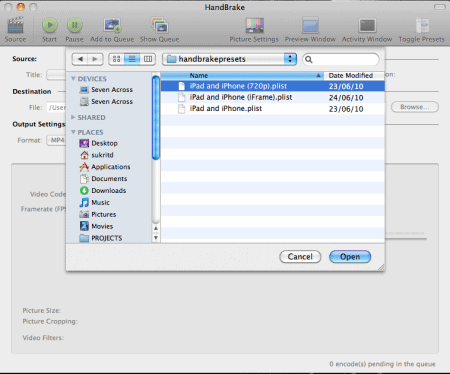Click the Pause encode icon
This screenshot has width=450, height=374.
(x=75, y=25)
